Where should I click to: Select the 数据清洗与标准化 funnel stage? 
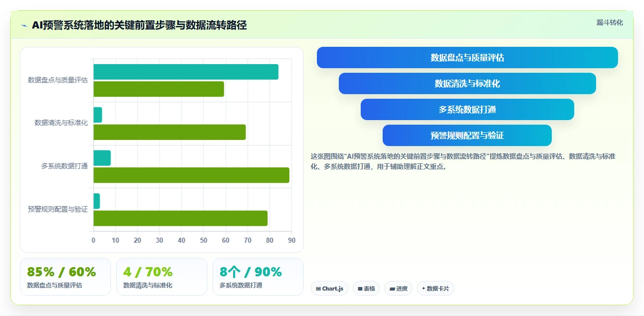[x=467, y=83]
